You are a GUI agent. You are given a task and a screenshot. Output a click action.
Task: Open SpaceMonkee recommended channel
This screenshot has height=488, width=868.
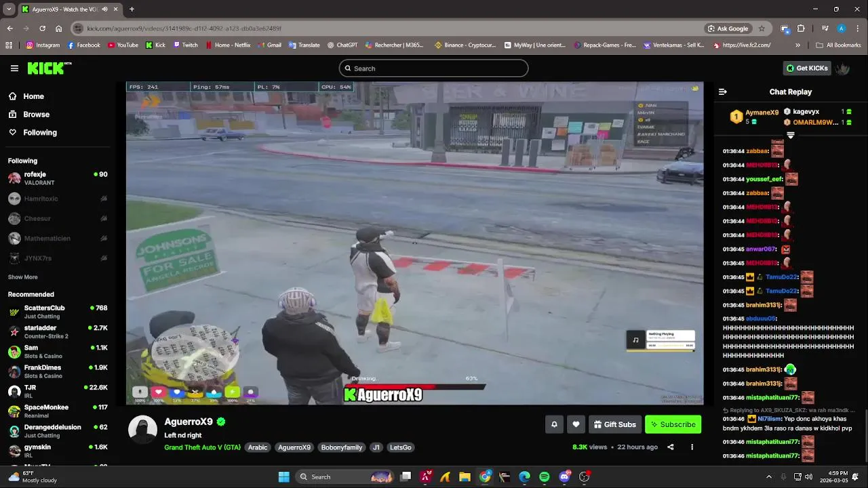(x=58, y=411)
